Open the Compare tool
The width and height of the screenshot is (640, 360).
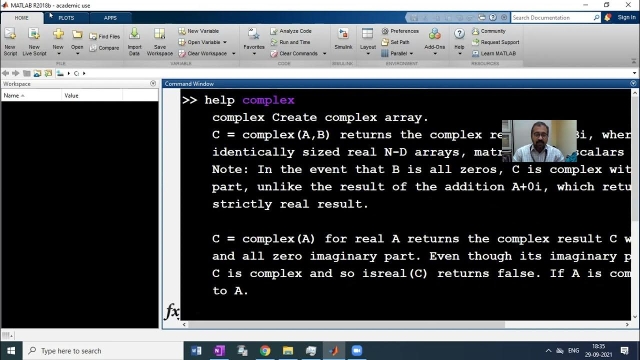click(104, 48)
